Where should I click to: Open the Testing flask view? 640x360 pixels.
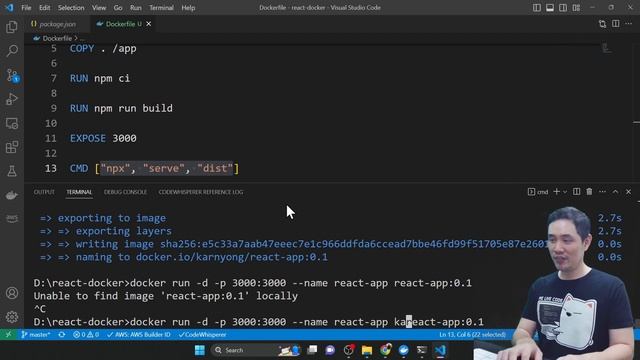click(x=12, y=171)
